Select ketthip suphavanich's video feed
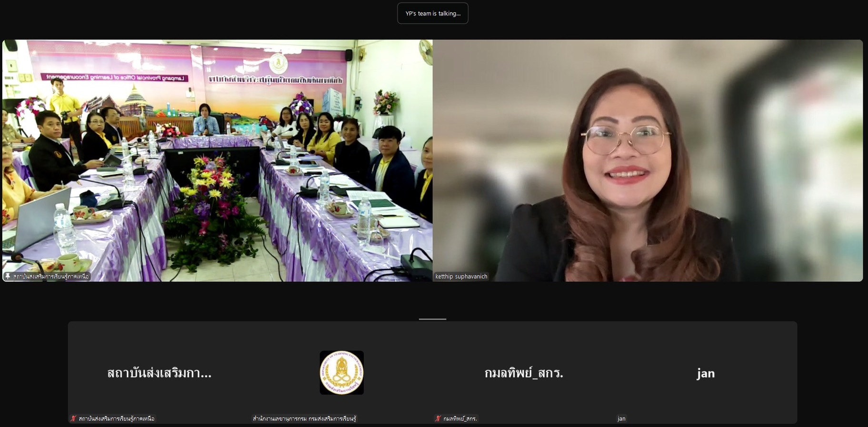This screenshot has width=868, height=427. (648, 160)
